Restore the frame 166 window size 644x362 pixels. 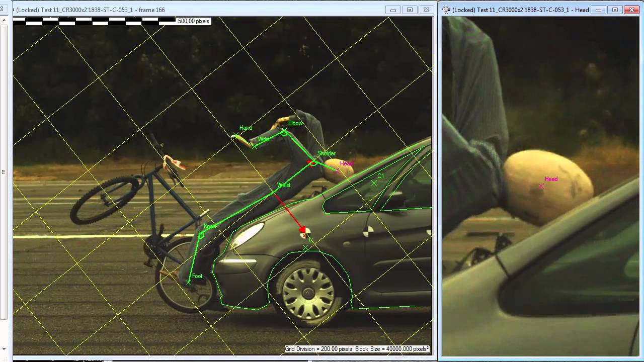pyautogui.click(x=410, y=10)
